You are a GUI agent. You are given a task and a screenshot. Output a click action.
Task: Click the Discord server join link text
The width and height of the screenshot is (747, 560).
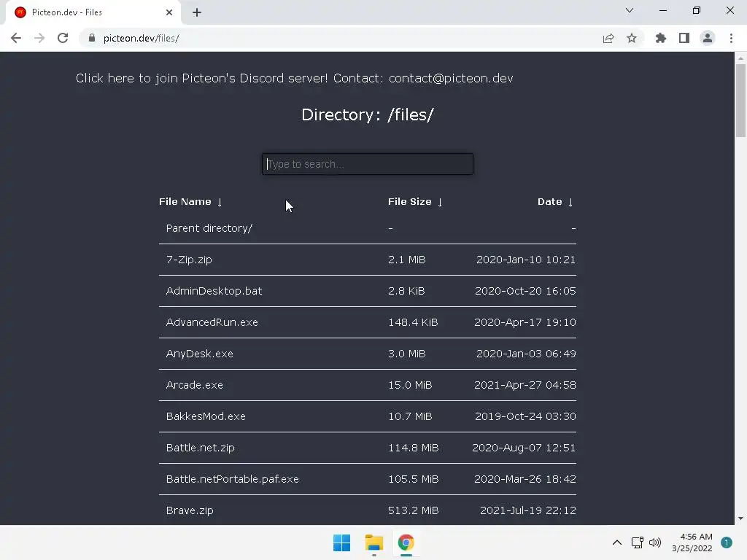201,78
